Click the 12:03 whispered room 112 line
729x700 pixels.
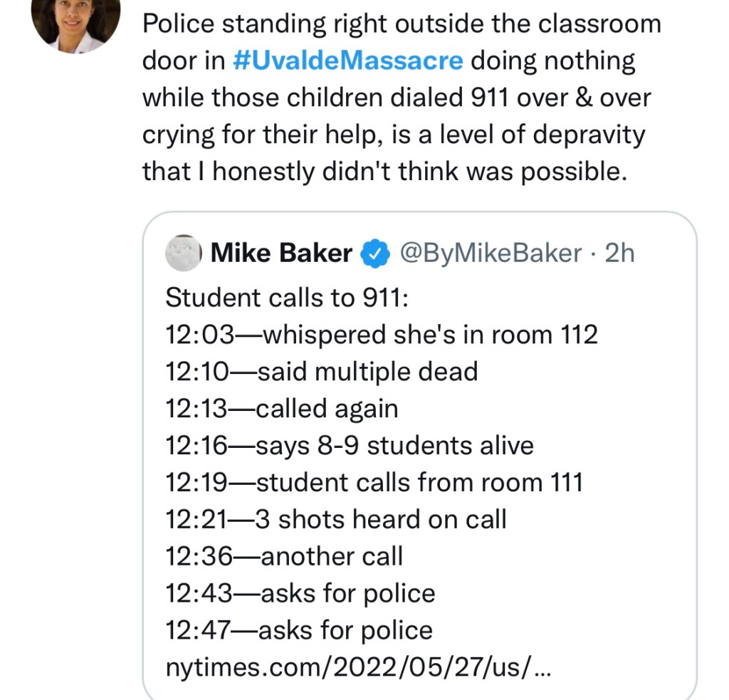(x=381, y=335)
